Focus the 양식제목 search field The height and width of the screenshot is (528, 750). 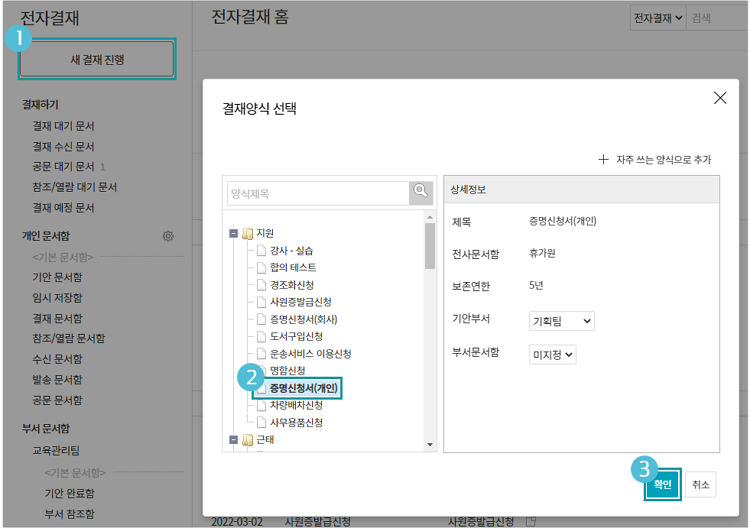tap(318, 193)
